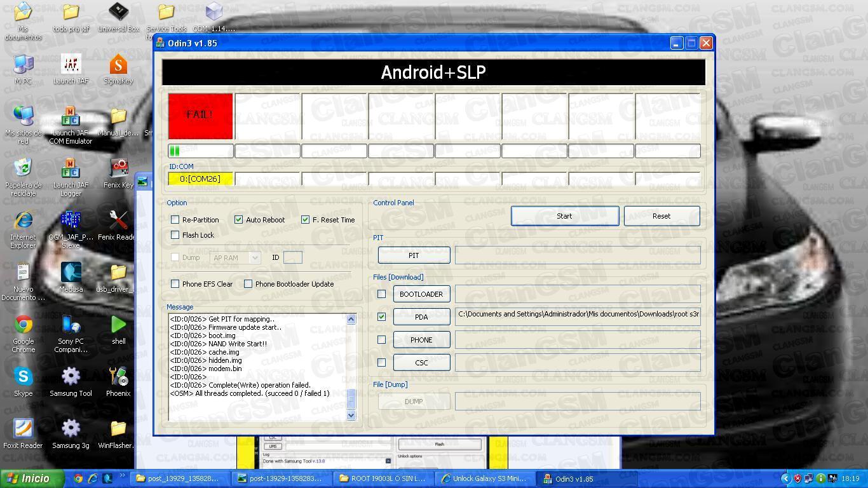Tick the Phone Bootloader Update checkbox
This screenshot has height=488, width=868.
point(248,284)
